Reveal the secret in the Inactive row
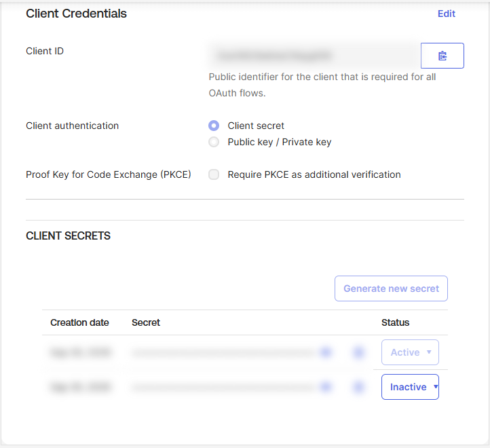The image size is (490, 448). click(x=326, y=387)
